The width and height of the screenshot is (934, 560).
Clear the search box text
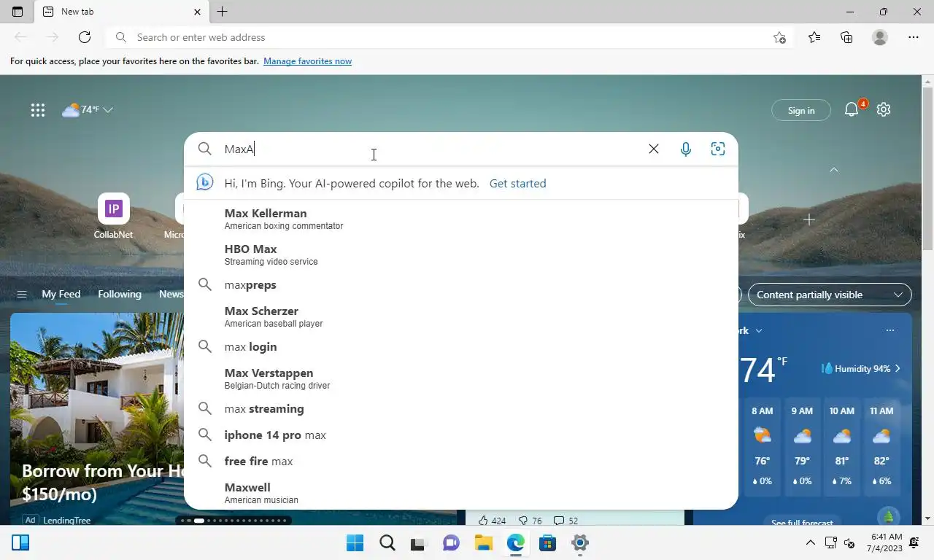tap(654, 149)
